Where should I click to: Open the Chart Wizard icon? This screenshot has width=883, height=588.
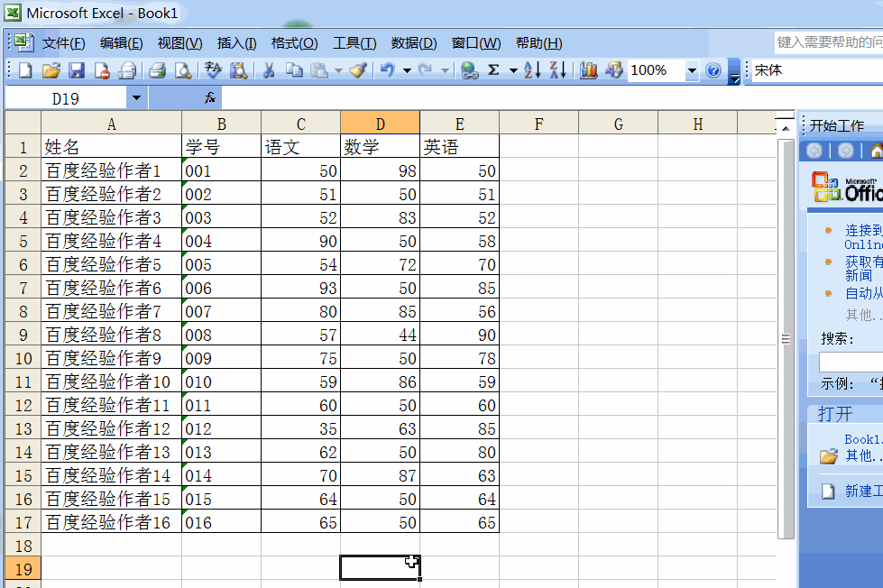(588, 70)
